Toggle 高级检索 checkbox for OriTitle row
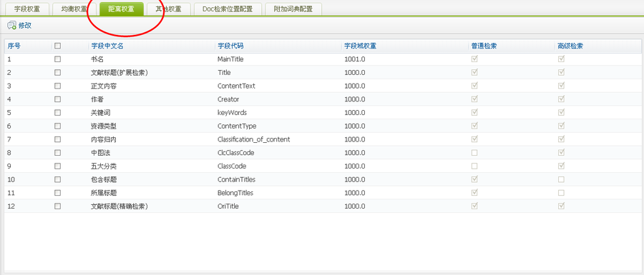The height and width of the screenshot is (275, 644). click(561, 206)
